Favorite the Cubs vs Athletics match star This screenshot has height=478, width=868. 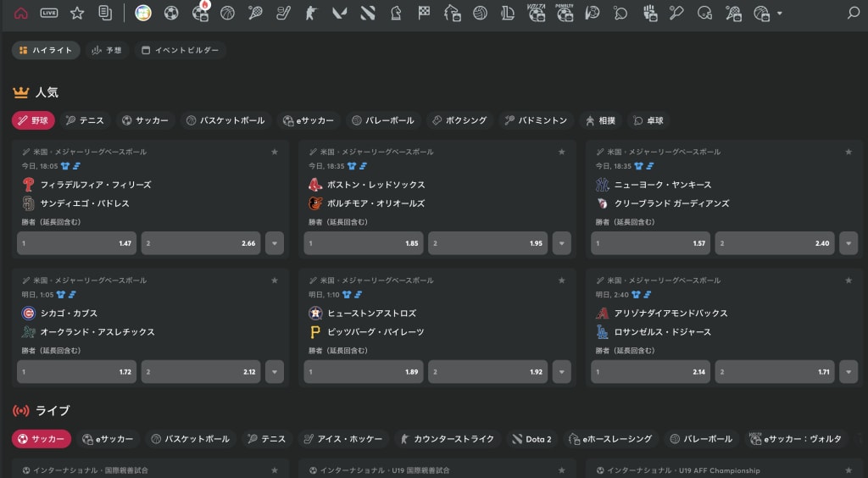tap(275, 281)
